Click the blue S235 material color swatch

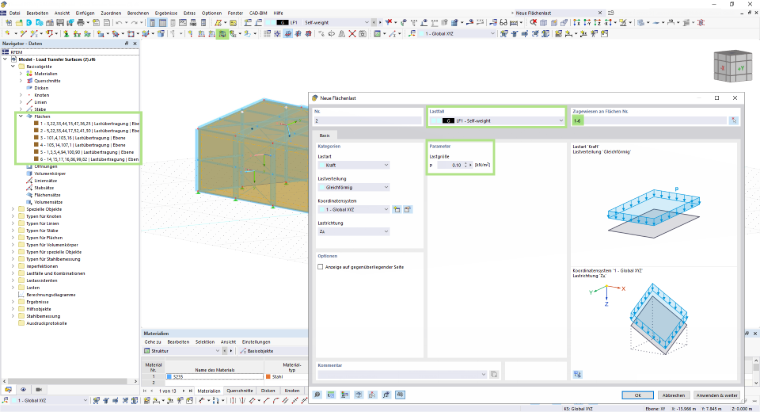(169, 377)
